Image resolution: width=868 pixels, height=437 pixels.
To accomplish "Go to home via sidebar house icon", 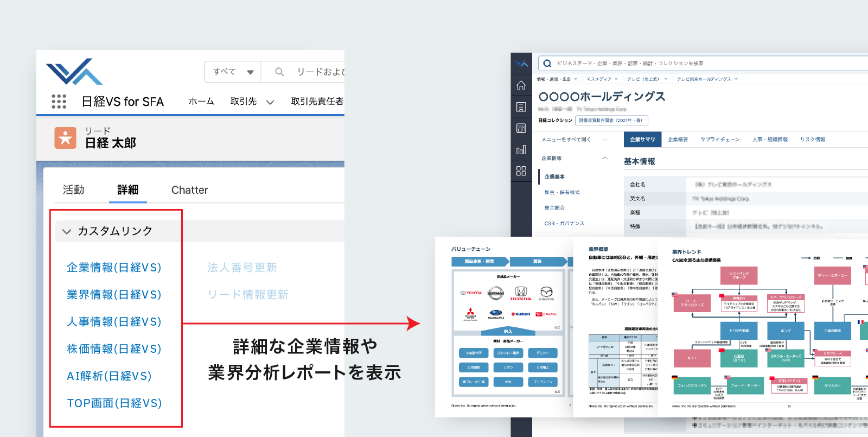I will point(521,85).
